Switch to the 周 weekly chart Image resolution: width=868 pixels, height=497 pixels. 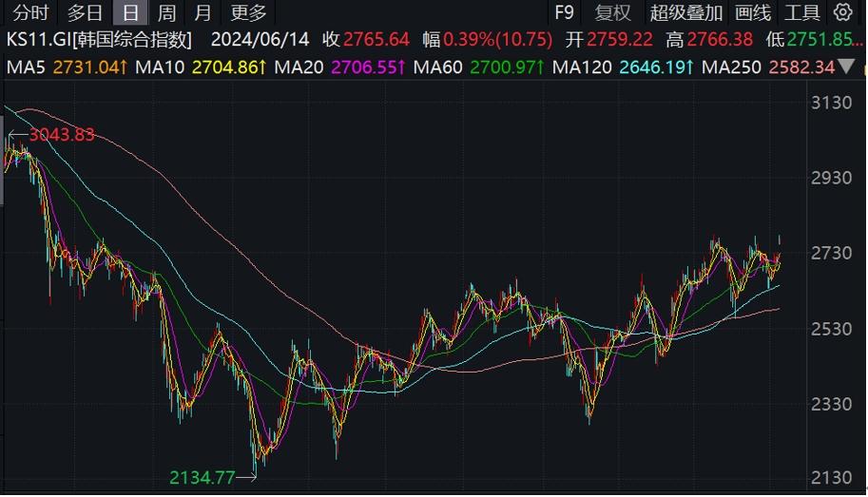(166, 12)
